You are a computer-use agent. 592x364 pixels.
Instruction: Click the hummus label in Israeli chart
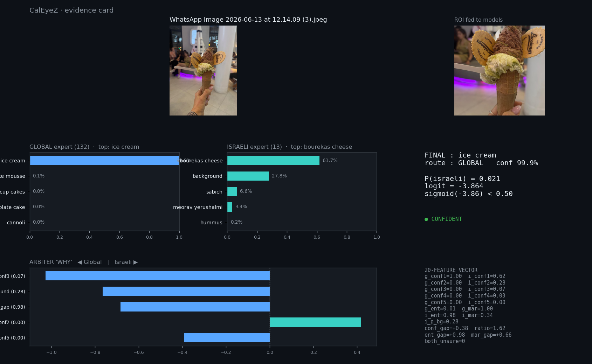(211, 223)
